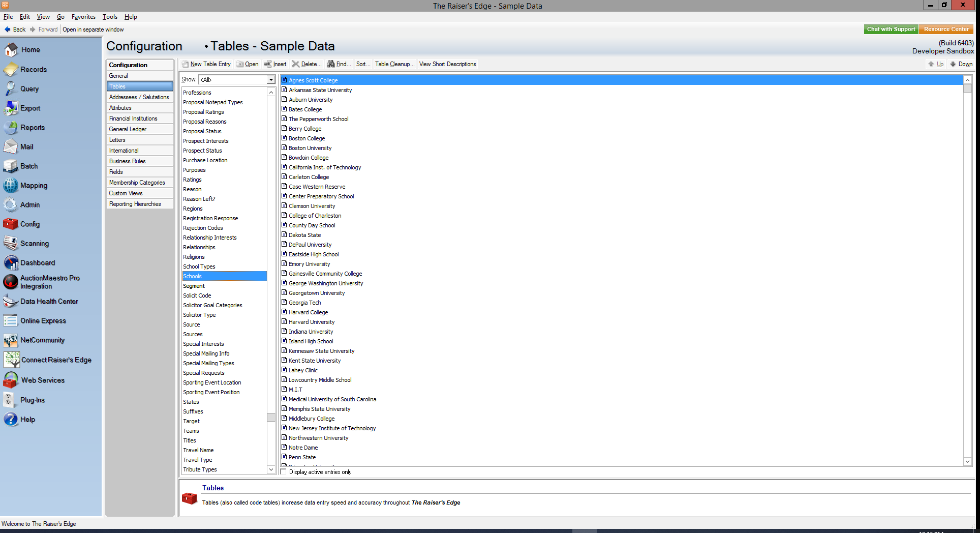The height and width of the screenshot is (533, 980).
Task: Open the NetCommunity icon
Action: [11, 340]
